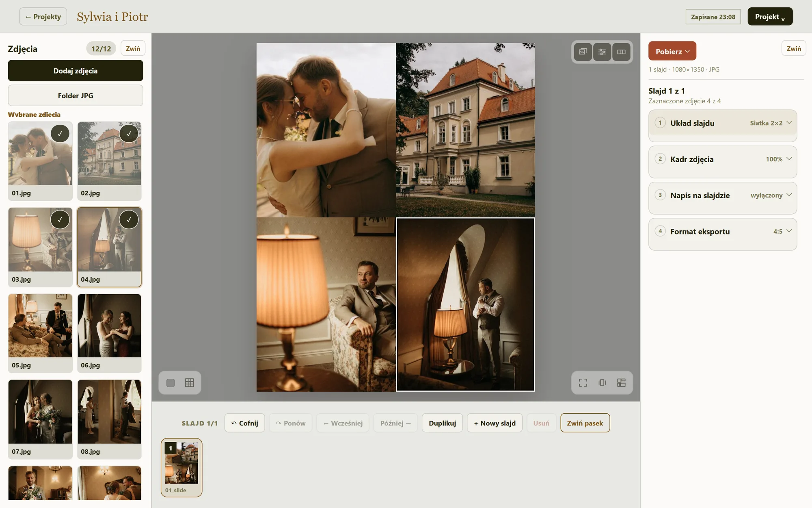This screenshot has height=508, width=812.
Task: Click the Wcześniej button
Action: [x=343, y=423]
